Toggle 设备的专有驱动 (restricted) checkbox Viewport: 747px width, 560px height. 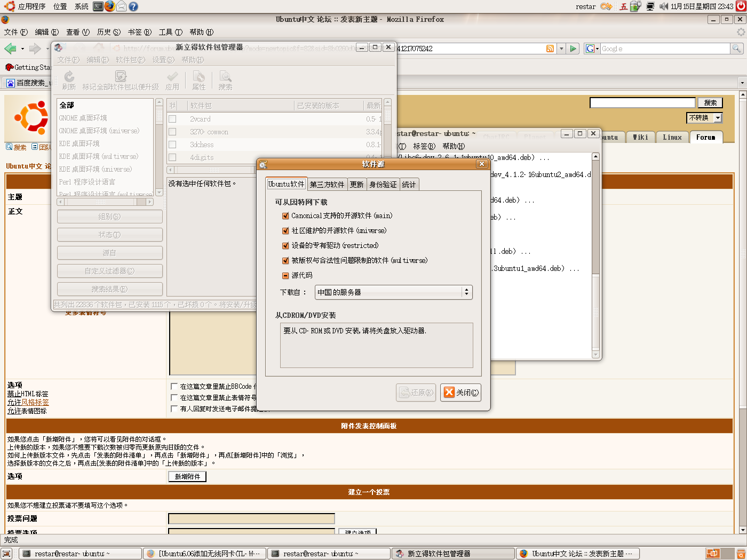(285, 246)
